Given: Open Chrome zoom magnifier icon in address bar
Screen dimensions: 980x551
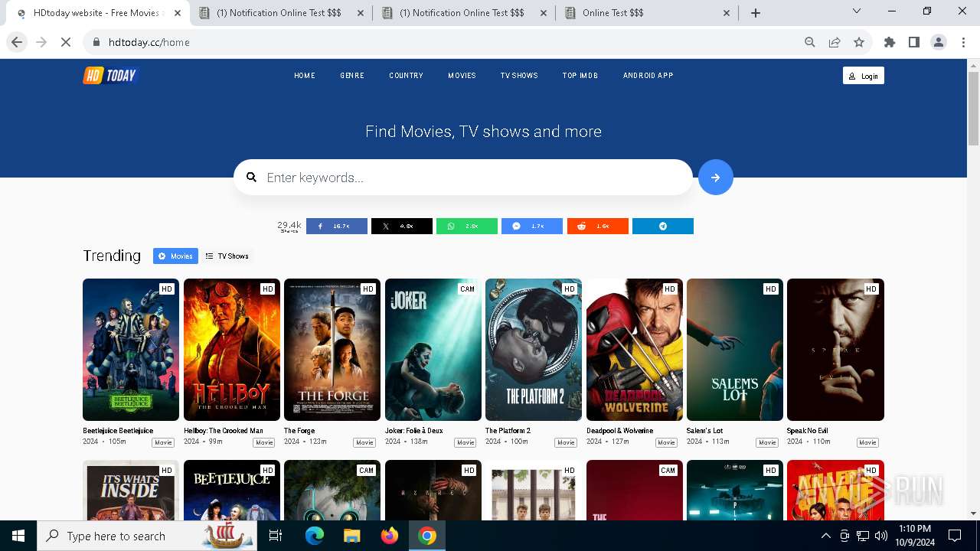Looking at the screenshot, I should [810, 42].
